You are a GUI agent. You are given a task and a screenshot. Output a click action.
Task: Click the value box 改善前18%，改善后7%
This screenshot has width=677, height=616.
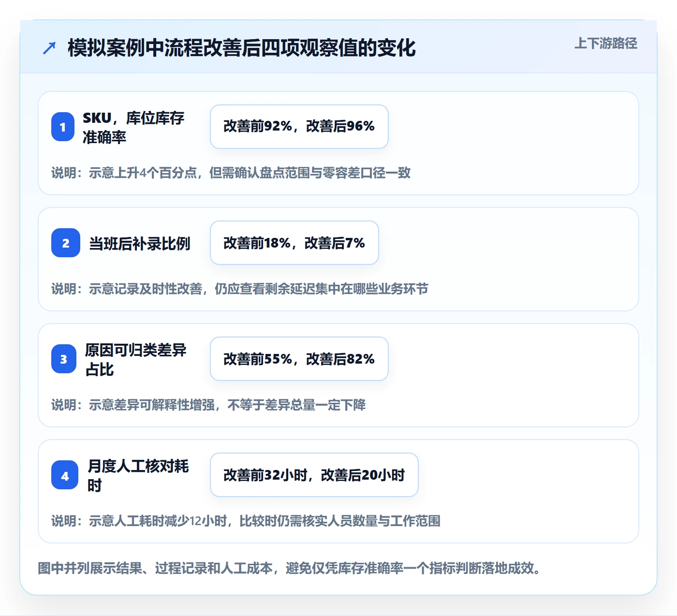(294, 243)
